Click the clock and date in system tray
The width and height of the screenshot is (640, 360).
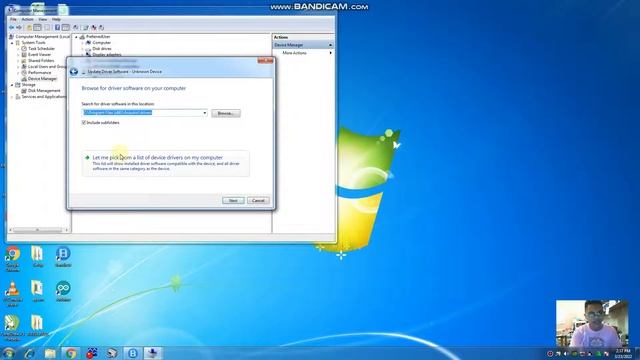pos(623,353)
